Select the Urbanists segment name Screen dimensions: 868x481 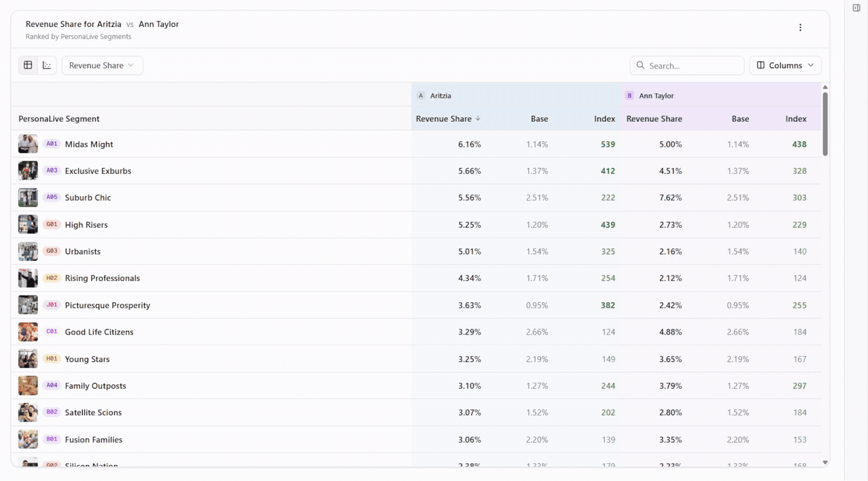82,251
